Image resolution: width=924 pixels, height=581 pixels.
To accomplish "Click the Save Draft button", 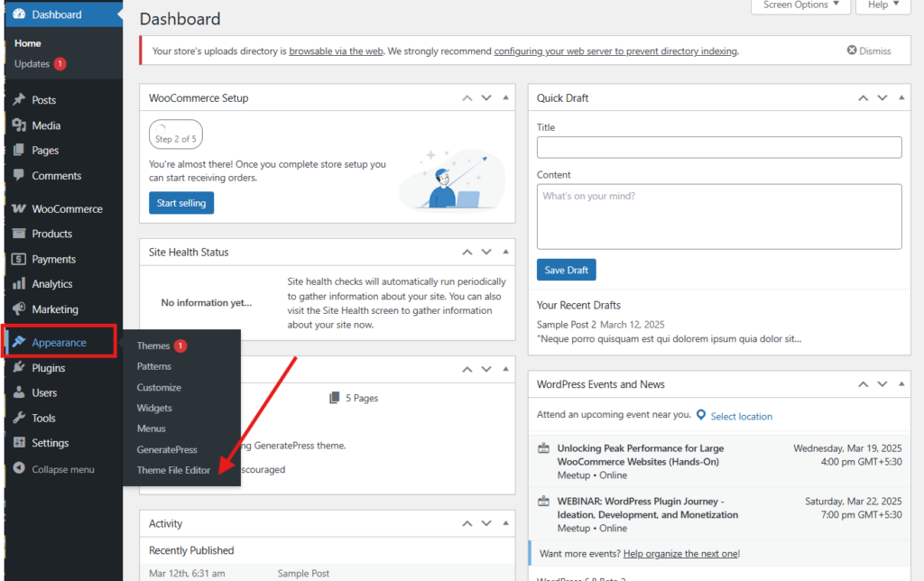I will click(x=566, y=270).
